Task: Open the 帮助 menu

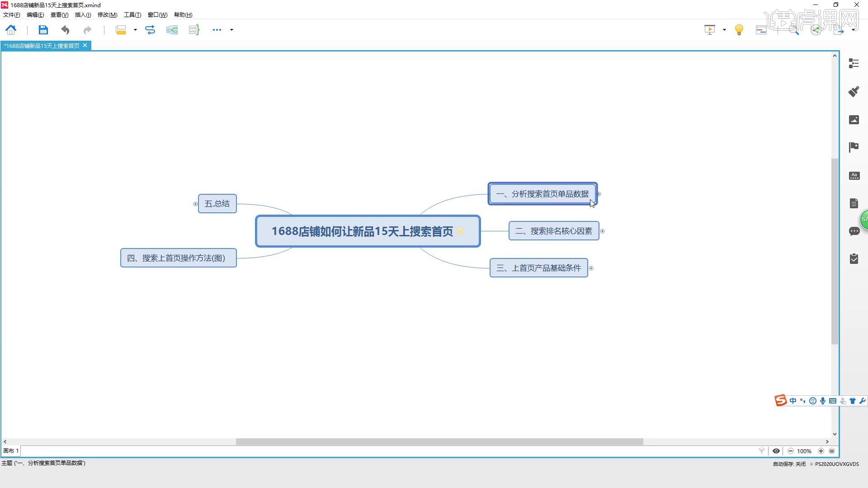Action: (183, 15)
